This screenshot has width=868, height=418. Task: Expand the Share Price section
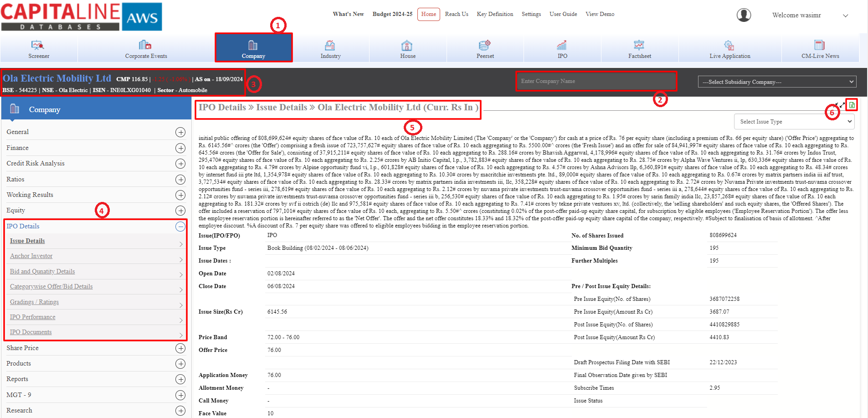pos(180,348)
